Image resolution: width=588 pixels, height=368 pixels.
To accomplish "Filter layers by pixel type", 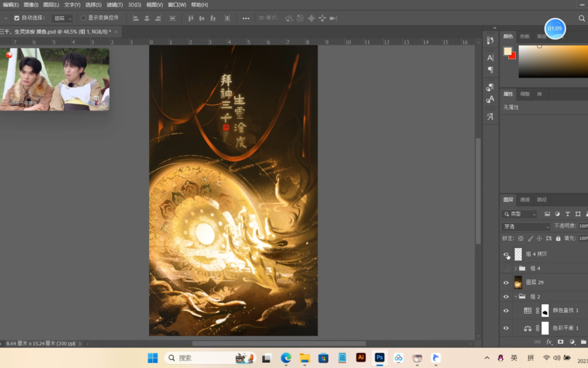I will 547,214.
